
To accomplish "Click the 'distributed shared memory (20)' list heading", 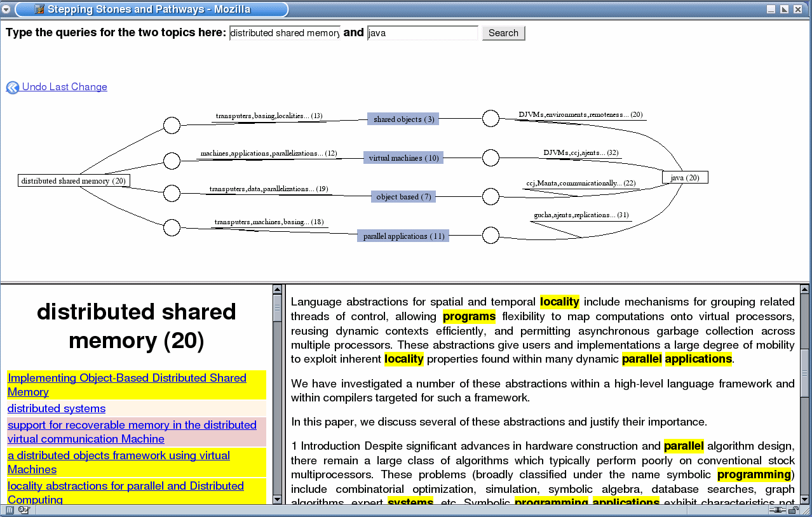I will (137, 326).
